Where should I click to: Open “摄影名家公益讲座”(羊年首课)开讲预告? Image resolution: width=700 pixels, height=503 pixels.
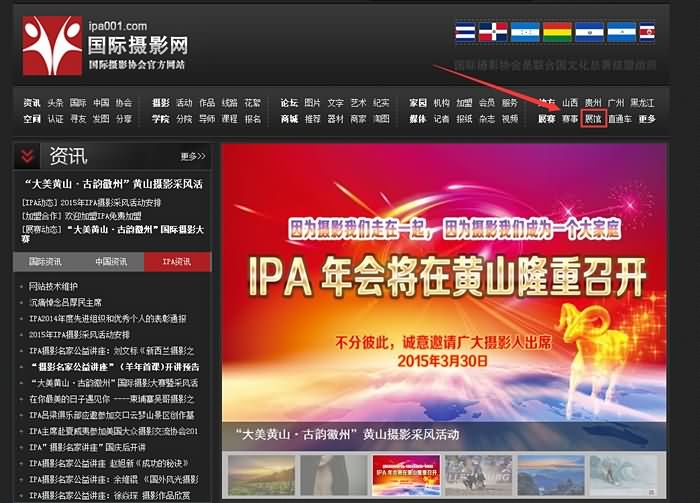pyautogui.click(x=115, y=367)
